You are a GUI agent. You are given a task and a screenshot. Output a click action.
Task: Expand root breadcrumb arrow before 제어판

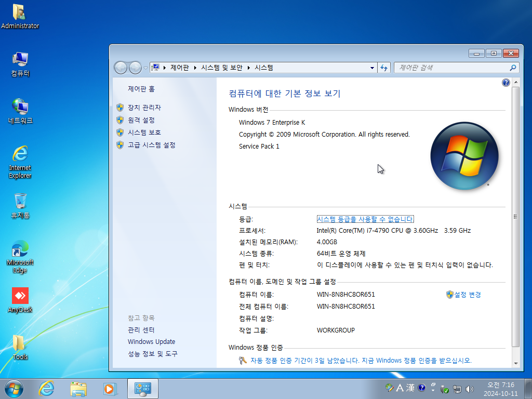(x=165, y=68)
